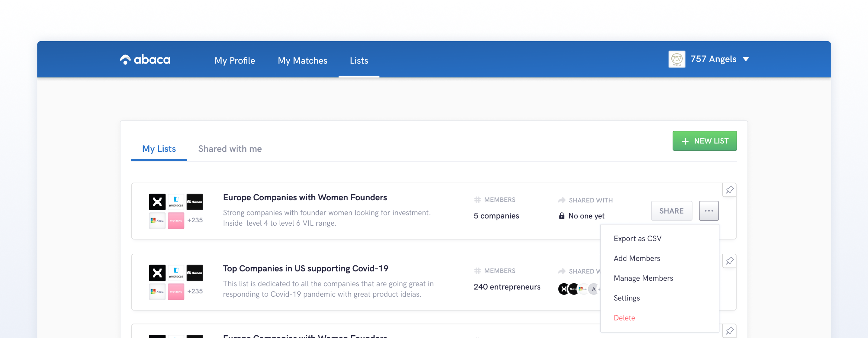Click the pink moonpig thumbnail in first list

click(x=176, y=221)
